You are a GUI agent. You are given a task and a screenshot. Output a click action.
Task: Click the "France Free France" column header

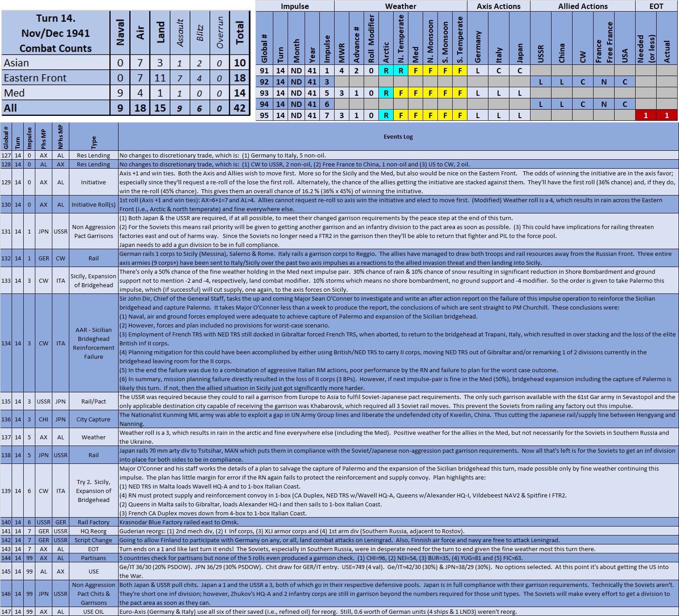604,38
